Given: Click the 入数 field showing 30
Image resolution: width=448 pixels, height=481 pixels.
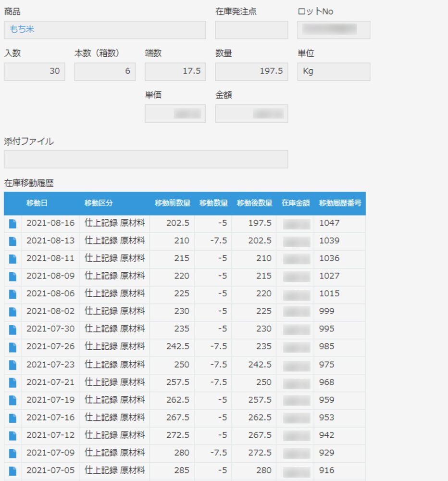Looking at the screenshot, I should [x=34, y=71].
